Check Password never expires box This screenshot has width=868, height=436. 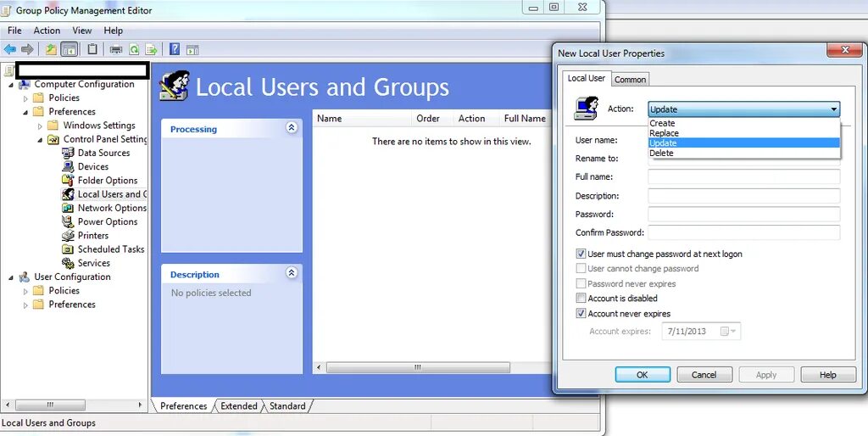pos(581,283)
